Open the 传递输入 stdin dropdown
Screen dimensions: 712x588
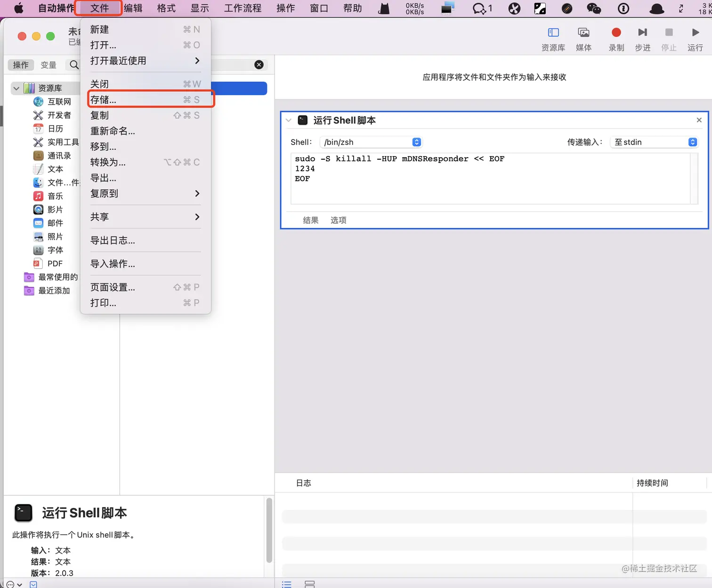(x=654, y=142)
